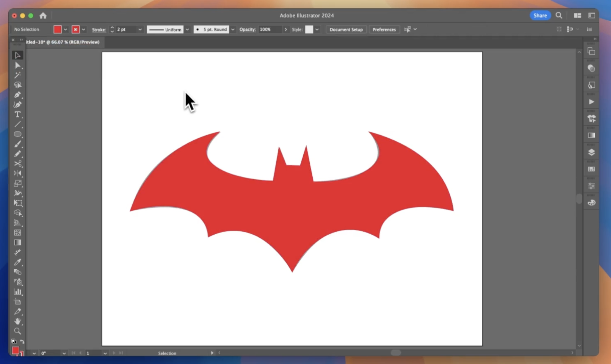Open the Actions panel play icon
The width and height of the screenshot is (611, 364).
pos(591,102)
